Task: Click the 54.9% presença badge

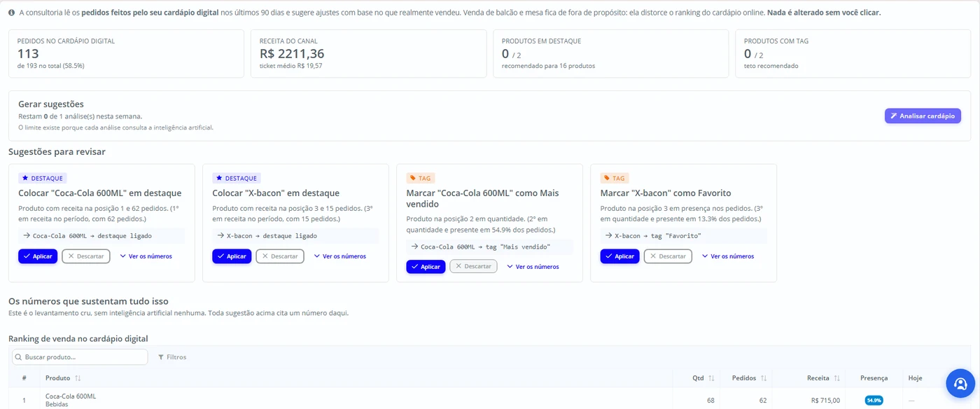Action: click(x=874, y=401)
